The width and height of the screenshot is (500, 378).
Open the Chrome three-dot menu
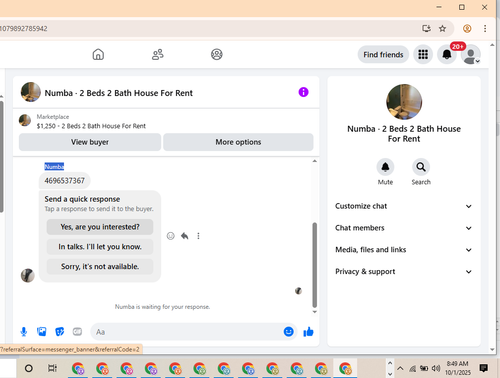coord(485,29)
